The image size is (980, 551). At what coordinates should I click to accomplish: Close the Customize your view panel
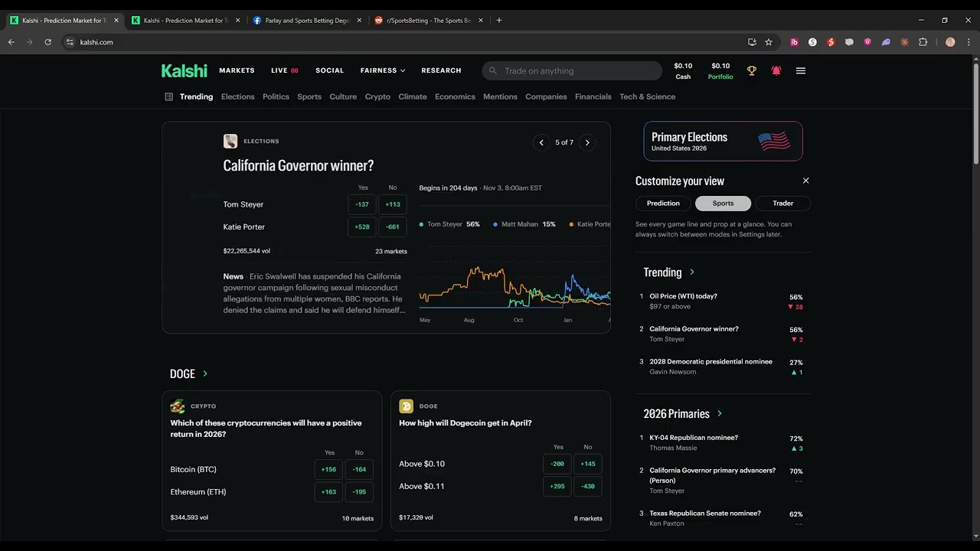coord(805,181)
